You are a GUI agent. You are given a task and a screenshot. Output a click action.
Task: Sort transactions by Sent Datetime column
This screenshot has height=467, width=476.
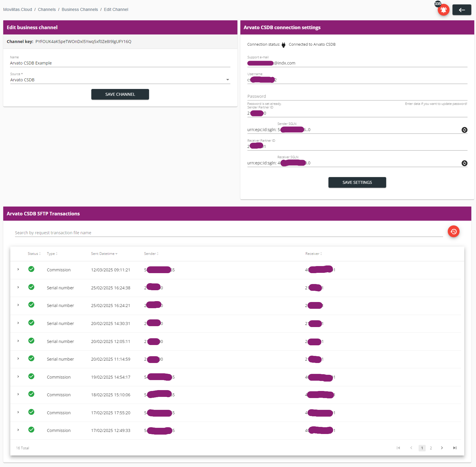[x=104, y=254]
